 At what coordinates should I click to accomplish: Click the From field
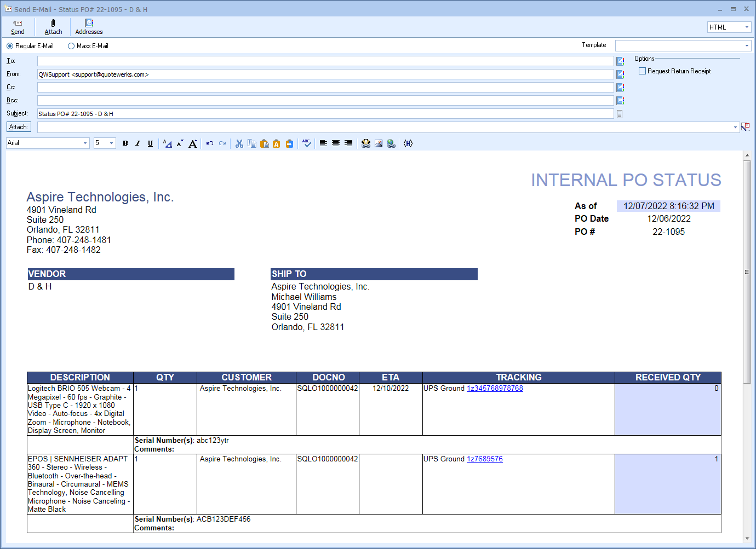[x=325, y=74]
